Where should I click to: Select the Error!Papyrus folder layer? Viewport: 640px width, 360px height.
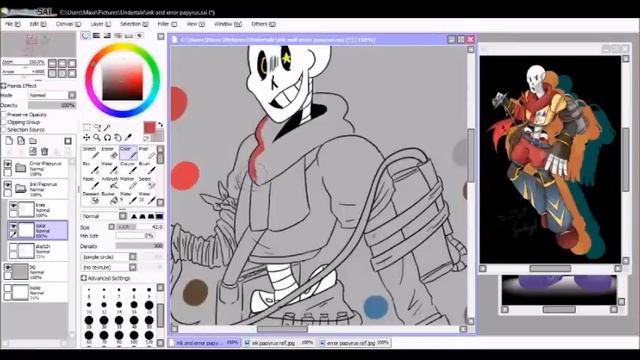click(x=36, y=168)
